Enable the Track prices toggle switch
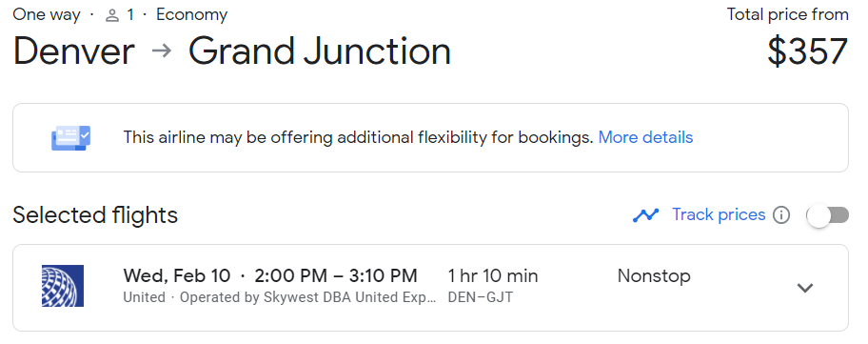The width and height of the screenshot is (868, 344). click(828, 215)
